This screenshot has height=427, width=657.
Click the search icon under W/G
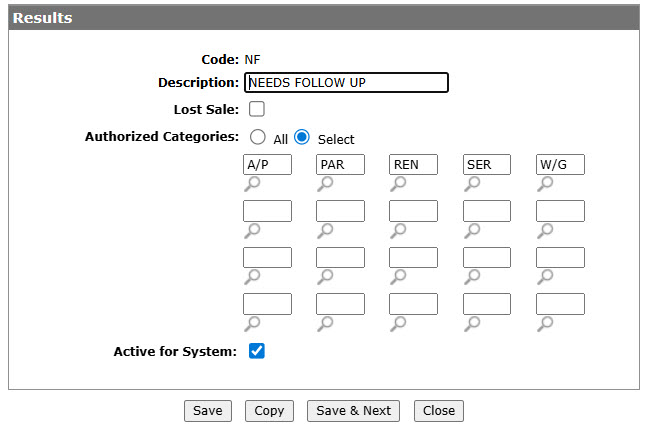pyautogui.click(x=545, y=184)
